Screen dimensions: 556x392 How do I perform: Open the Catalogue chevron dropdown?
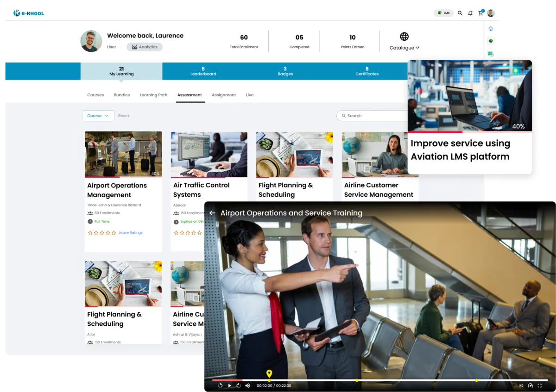tap(417, 48)
